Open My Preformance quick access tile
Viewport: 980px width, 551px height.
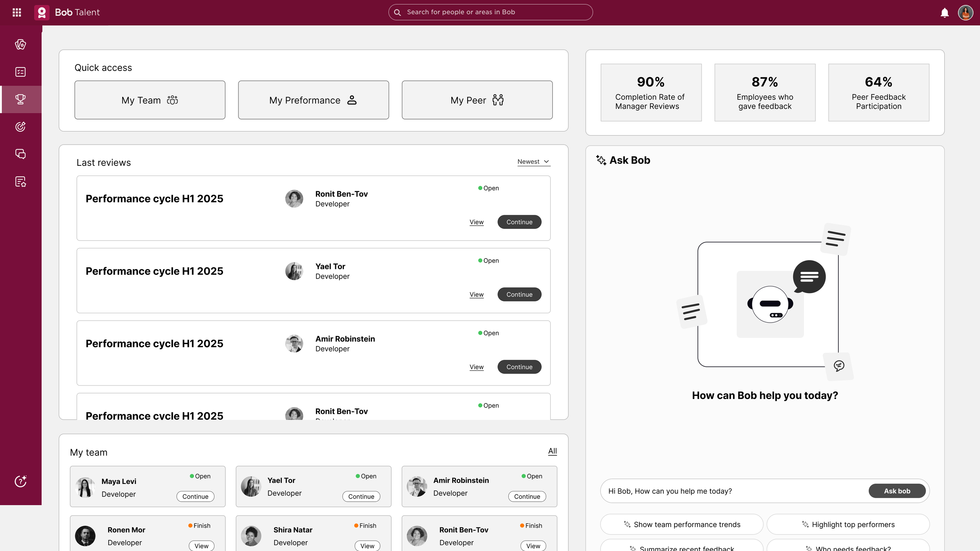tap(313, 100)
